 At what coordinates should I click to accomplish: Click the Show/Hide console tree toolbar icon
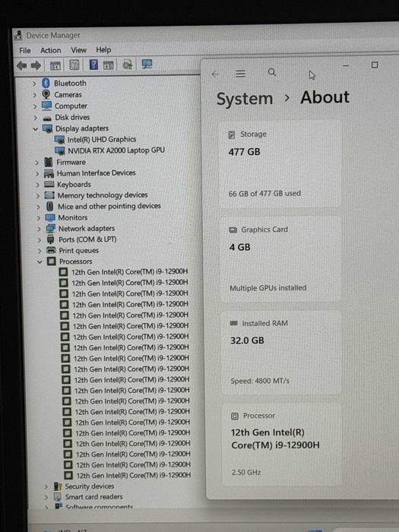click(x=55, y=65)
